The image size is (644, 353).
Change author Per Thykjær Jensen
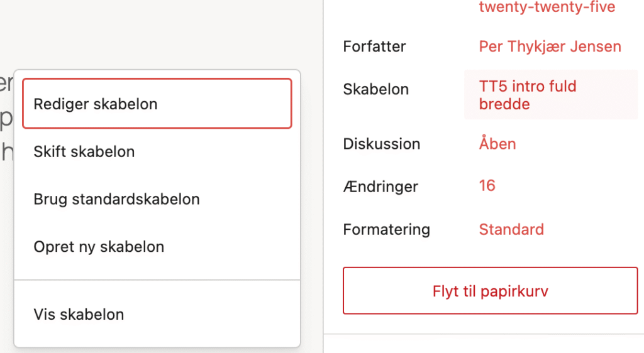click(550, 46)
